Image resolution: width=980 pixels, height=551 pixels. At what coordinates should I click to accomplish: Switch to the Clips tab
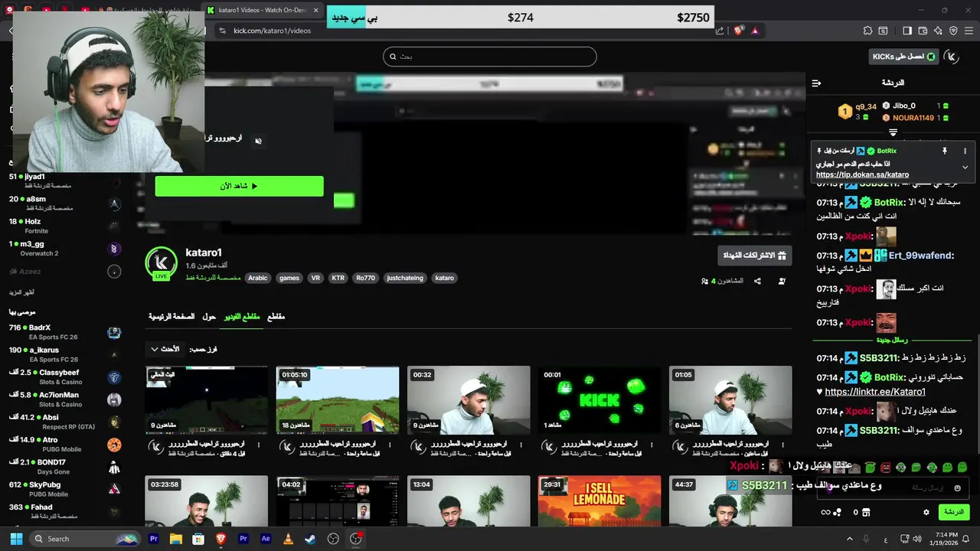pos(276,316)
